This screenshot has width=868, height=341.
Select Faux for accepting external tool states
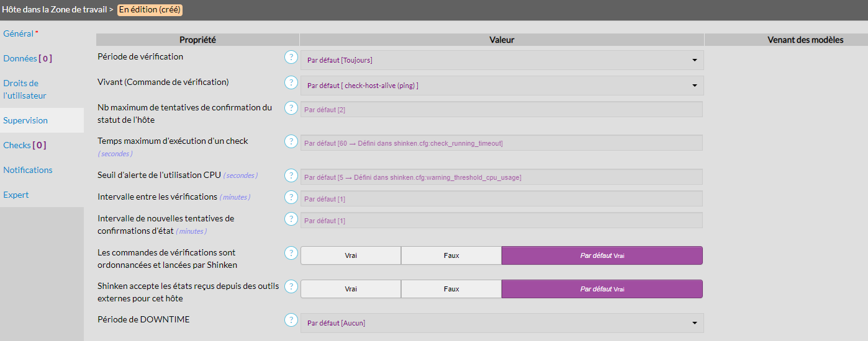pyautogui.click(x=451, y=289)
